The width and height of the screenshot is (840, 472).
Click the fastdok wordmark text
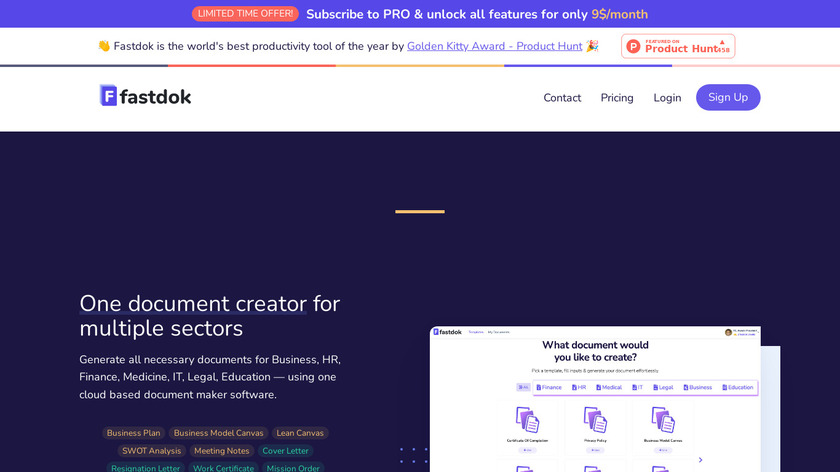pyautogui.click(x=155, y=97)
